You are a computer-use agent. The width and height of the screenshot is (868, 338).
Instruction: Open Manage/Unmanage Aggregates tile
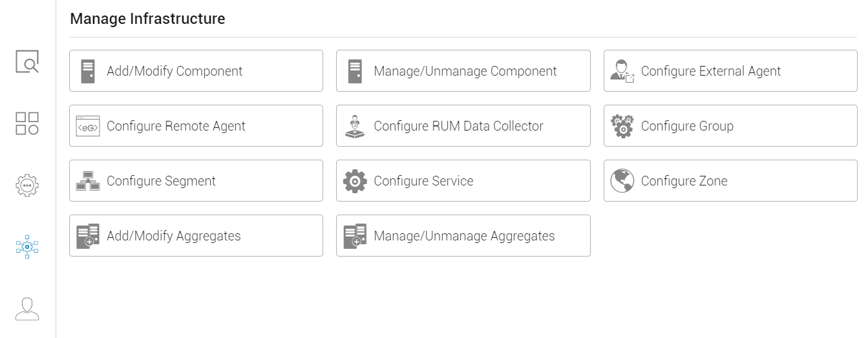click(x=463, y=236)
